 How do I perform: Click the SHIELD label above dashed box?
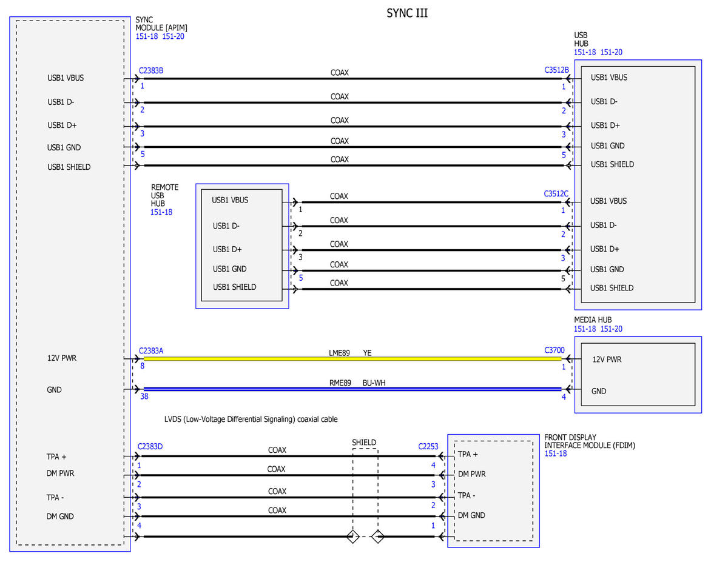click(364, 443)
